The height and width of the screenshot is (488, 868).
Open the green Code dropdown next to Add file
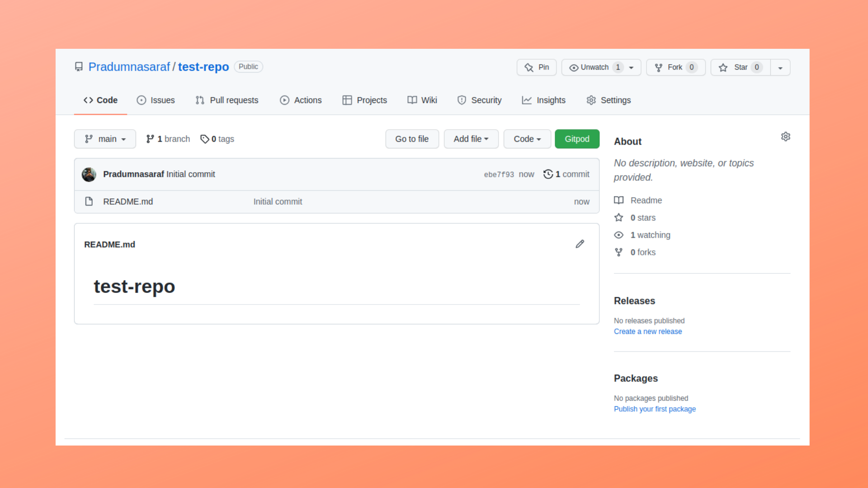pos(527,139)
